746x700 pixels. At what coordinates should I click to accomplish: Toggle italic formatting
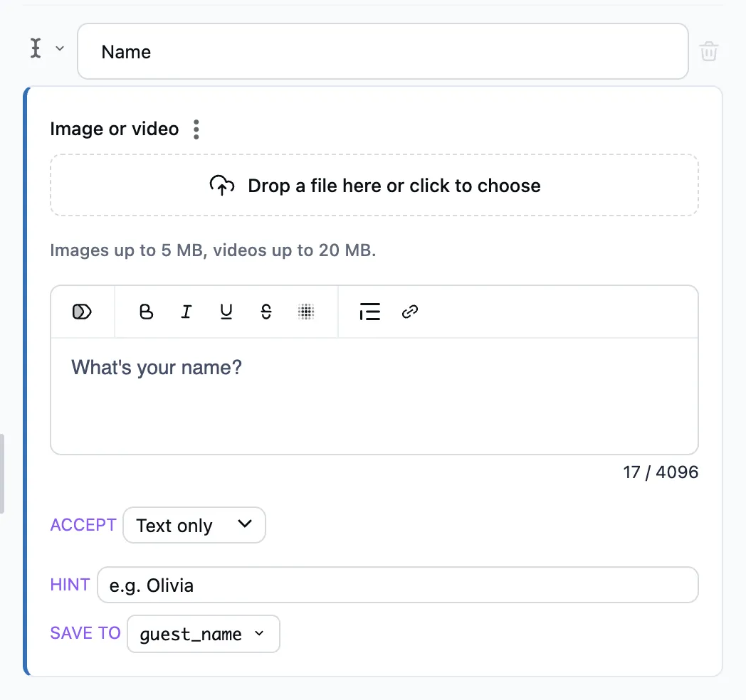[186, 312]
